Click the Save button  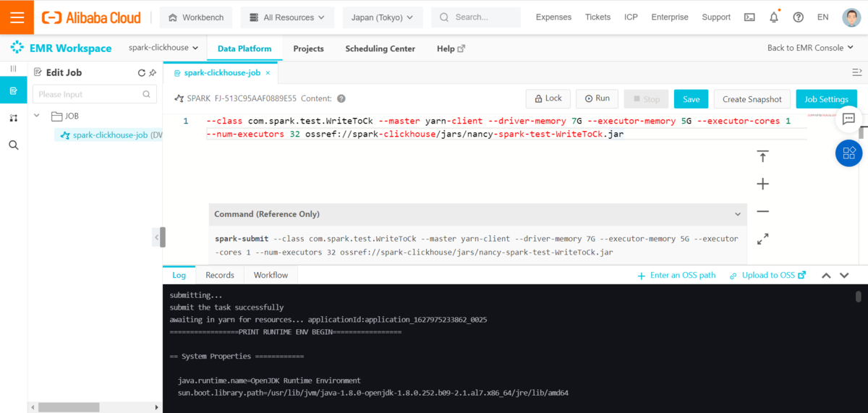[692, 99]
